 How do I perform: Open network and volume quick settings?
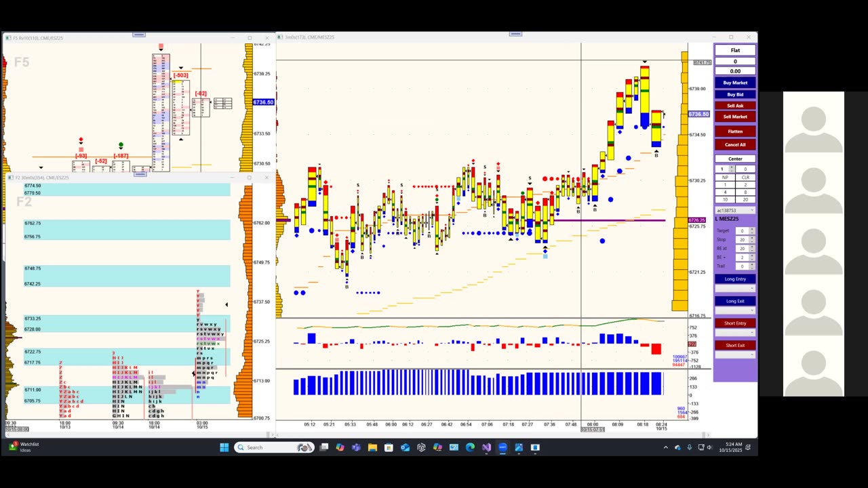705,447
